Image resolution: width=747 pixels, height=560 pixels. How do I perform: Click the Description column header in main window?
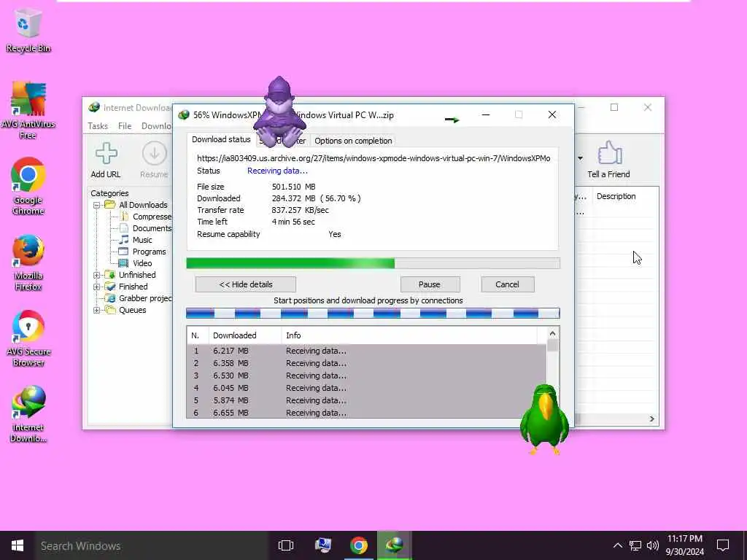point(616,196)
